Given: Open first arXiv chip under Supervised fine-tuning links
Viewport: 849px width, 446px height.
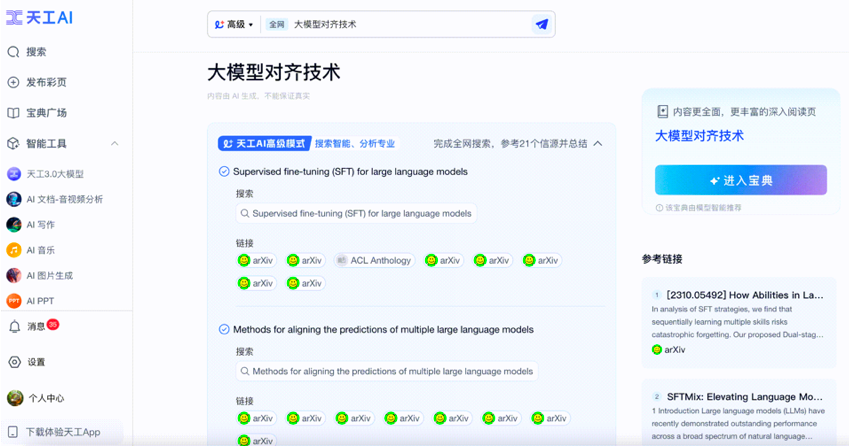Looking at the screenshot, I should (x=256, y=260).
